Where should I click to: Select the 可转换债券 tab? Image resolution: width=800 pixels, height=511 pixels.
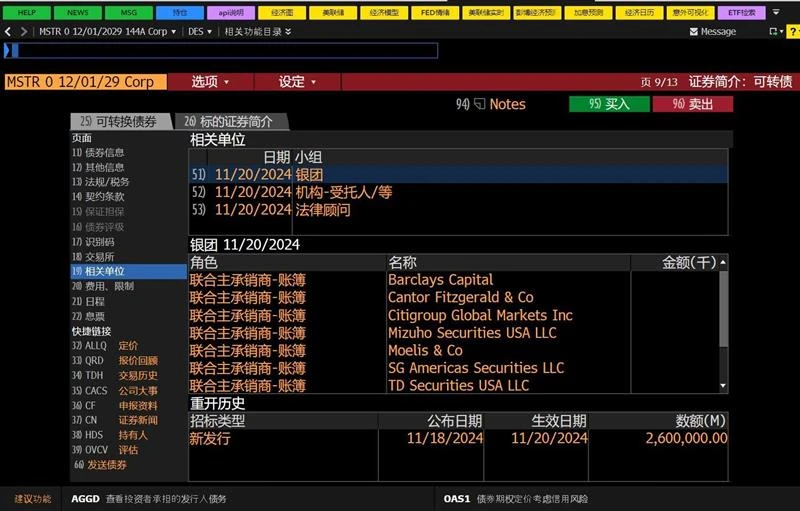[118, 121]
